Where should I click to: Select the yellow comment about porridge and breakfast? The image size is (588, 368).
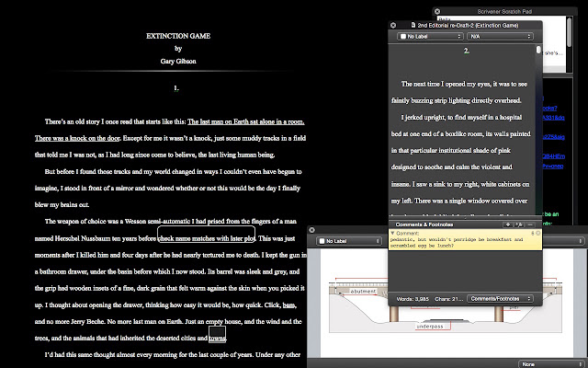point(465,239)
